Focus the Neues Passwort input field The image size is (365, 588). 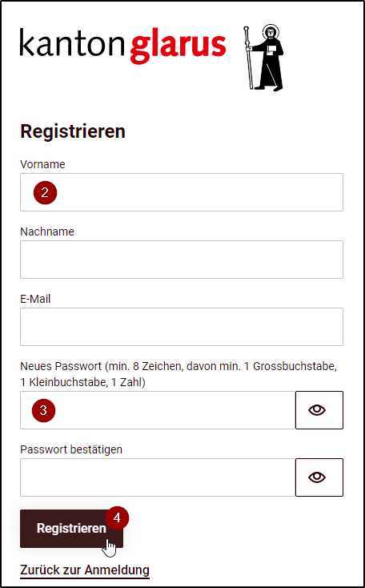click(x=158, y=410)
